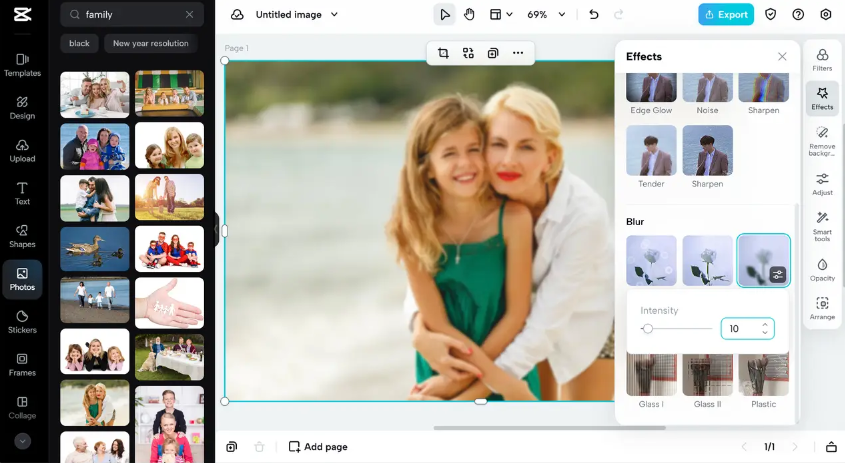Viewport: 845px width, 463px height.
Task: Click the redo arrow
Action: tap(619, 15)
